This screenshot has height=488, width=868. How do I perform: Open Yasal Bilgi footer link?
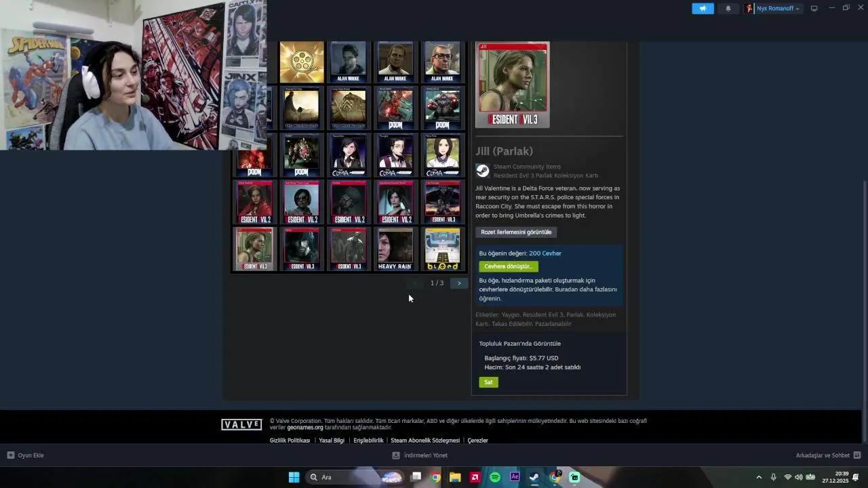(332, 441)
